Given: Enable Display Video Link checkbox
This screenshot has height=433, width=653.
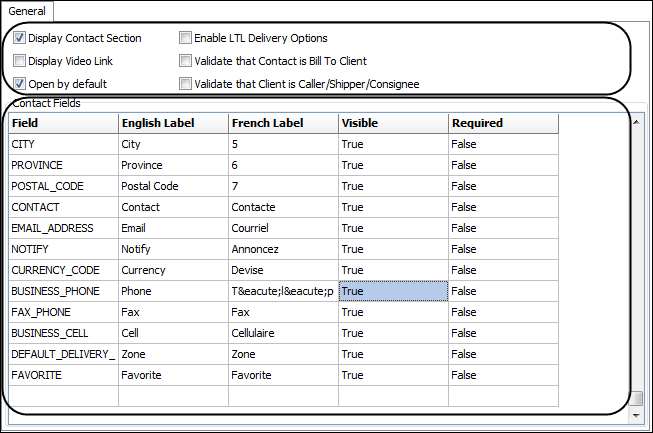Looking at the screenshot, I should coord(20,61).
